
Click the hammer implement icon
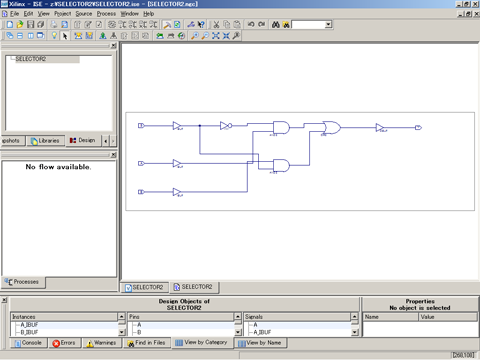pyautogui.click(x=167, y=24)
